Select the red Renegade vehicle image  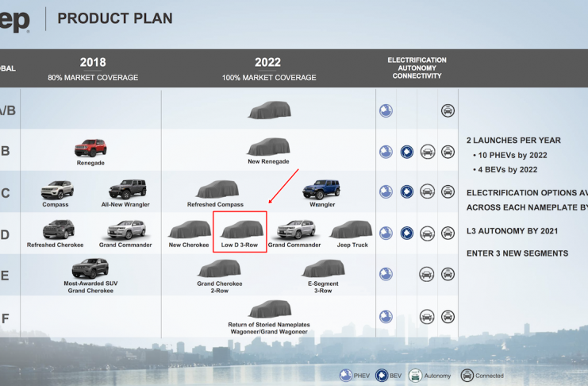point(90,148)
